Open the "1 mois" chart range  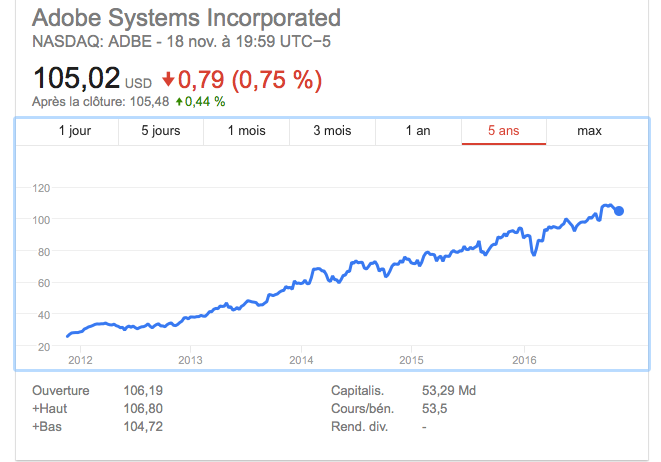point(247,131)
